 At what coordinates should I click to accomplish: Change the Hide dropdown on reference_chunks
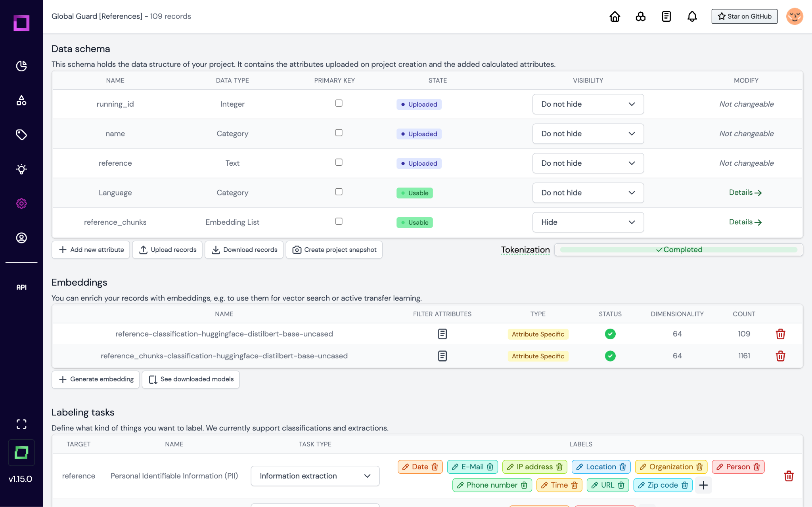tap(588, 222)
